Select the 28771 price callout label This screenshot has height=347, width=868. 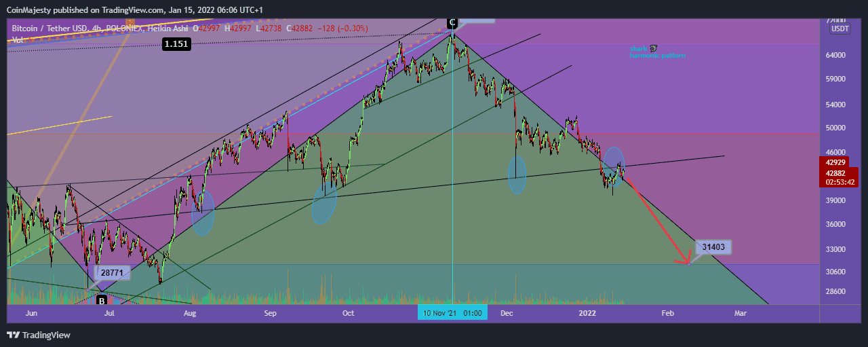[111, 272]
